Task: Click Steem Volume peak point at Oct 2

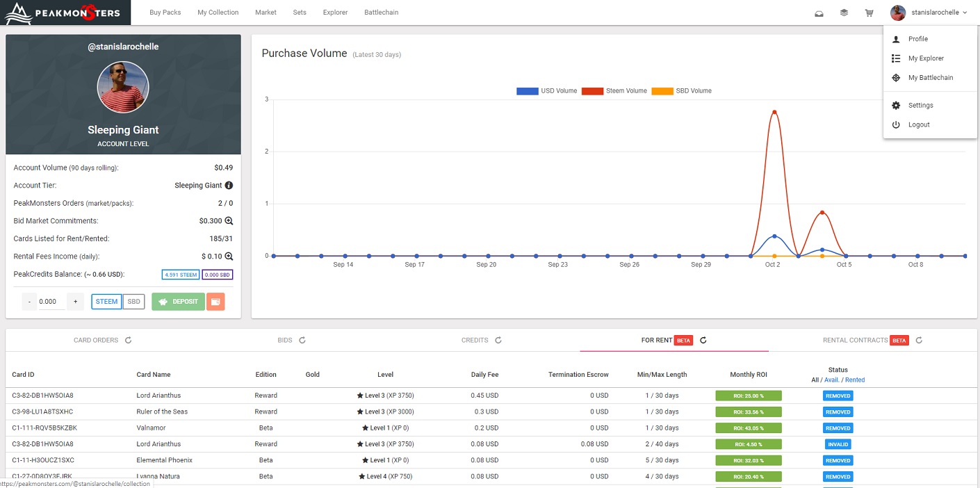Action: [x=774, y=112]
